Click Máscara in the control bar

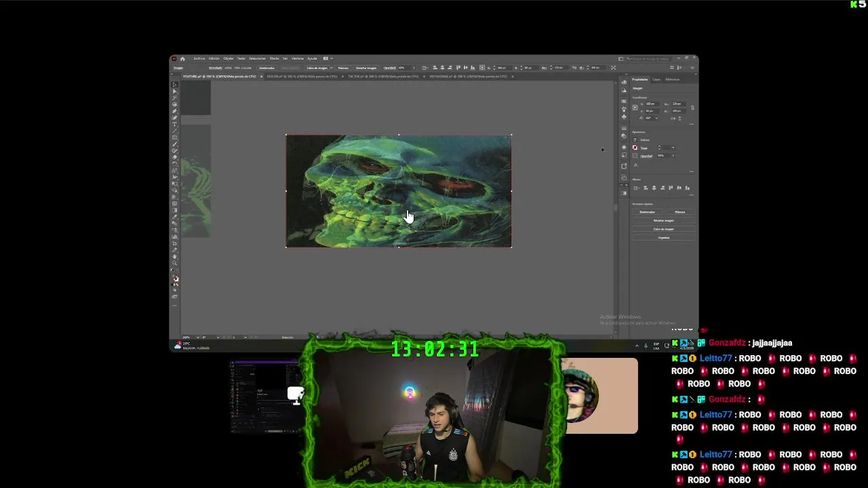tap(343, 68)
